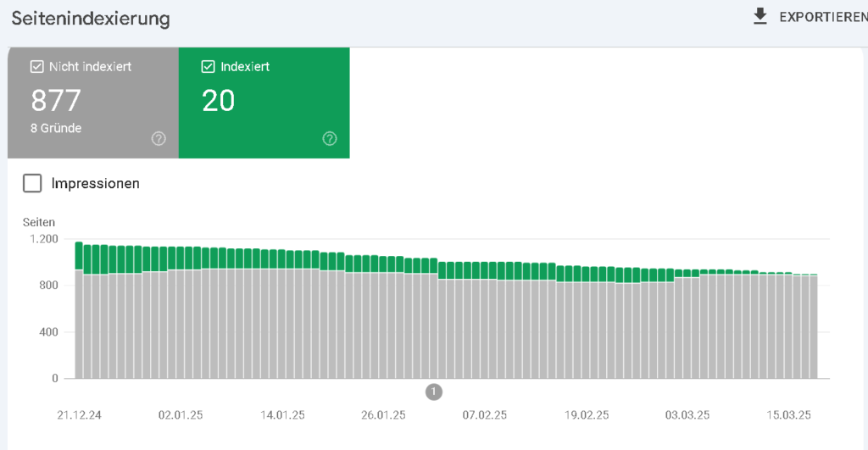Screen dimensions: 868x450
Task: Click the download arrow export icon
Action: 760,17
